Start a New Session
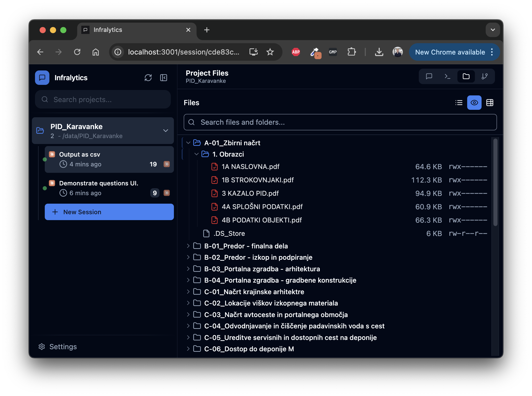This screenshot has width=532, height=396. [x=109, y=212]
